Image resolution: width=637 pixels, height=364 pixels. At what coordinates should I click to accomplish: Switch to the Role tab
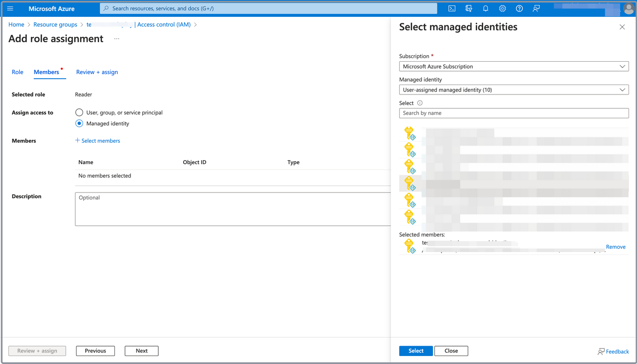[x=17, y=72]
